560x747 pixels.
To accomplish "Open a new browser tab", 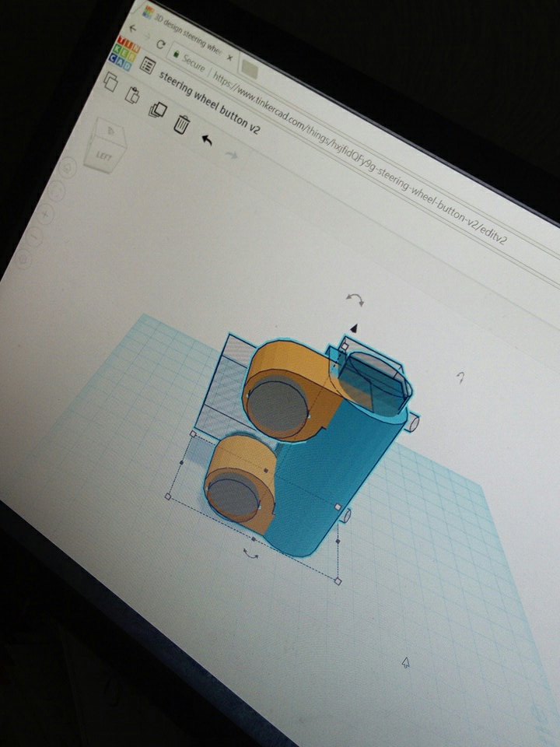I will point(250,70).
